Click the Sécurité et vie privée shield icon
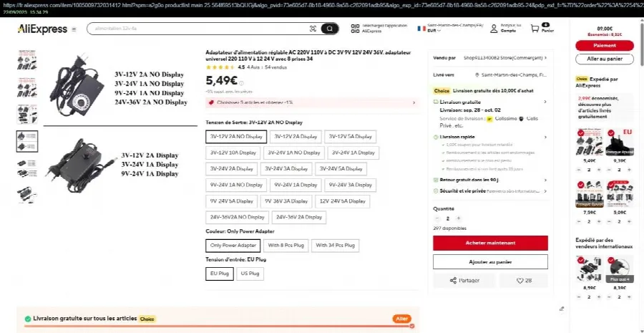 436,190
